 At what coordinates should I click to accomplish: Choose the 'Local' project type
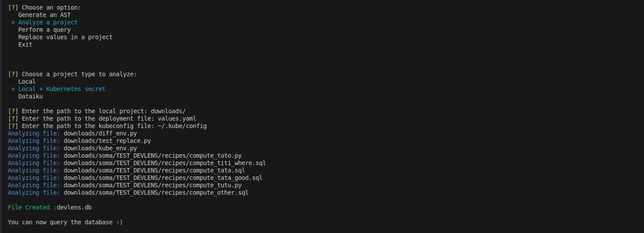tap(27, 81)
